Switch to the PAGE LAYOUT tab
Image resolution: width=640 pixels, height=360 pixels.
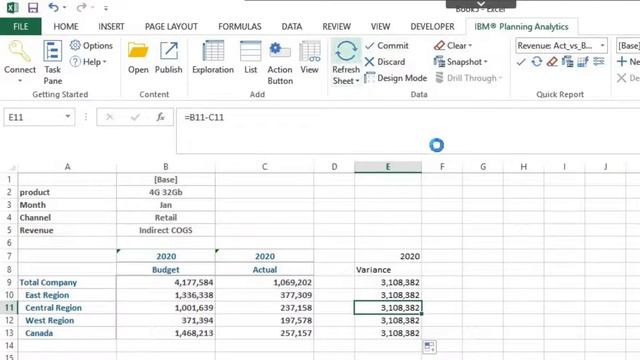click(x=171, y=27)
